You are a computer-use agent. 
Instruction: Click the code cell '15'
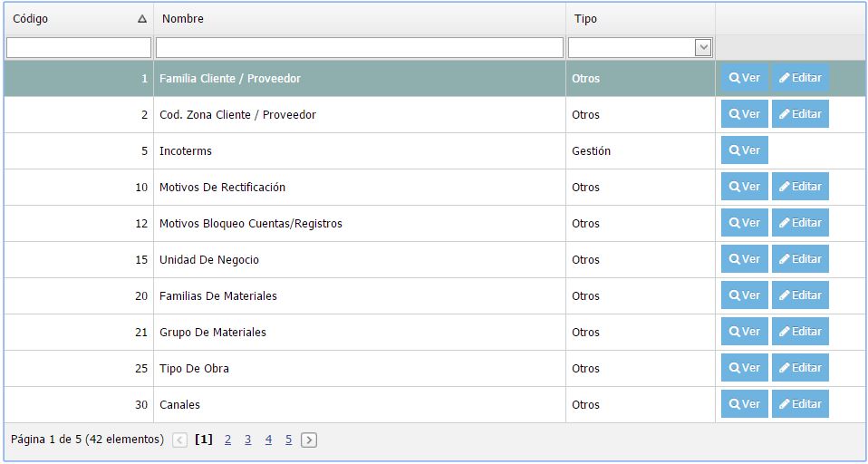tap(79, 260)
